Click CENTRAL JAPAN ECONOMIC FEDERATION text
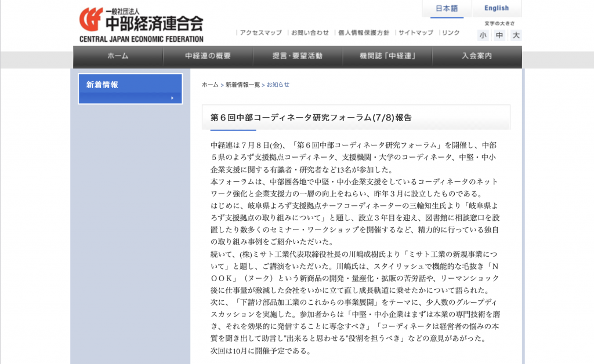 click(142, 39)
